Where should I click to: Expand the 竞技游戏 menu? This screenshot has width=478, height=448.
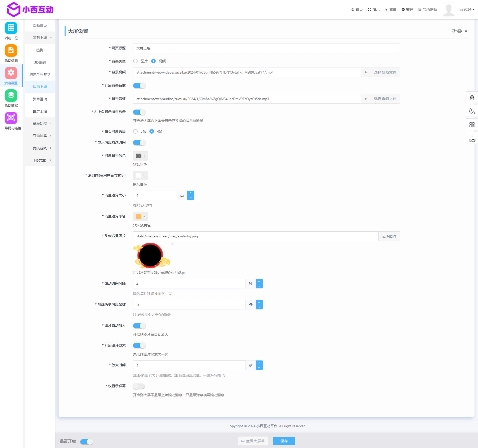point(40,148)
